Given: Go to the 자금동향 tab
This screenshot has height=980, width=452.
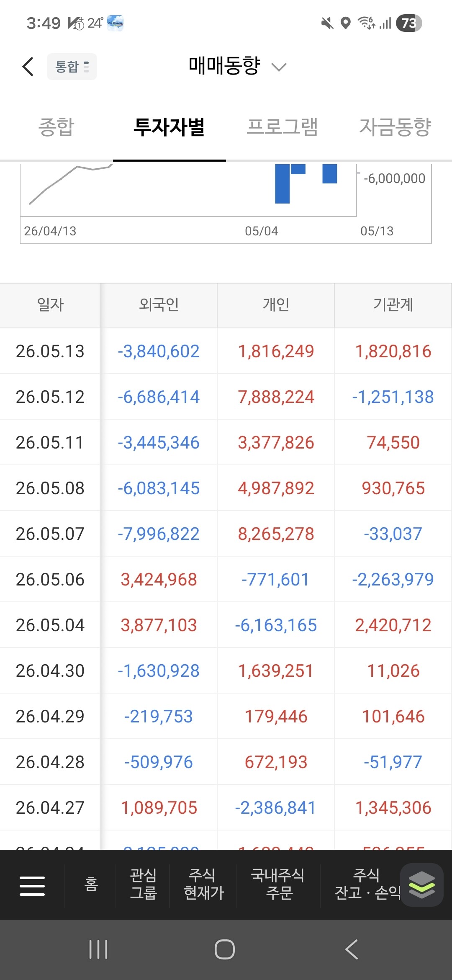Looking at the screenshot, I should click(395, 127).
